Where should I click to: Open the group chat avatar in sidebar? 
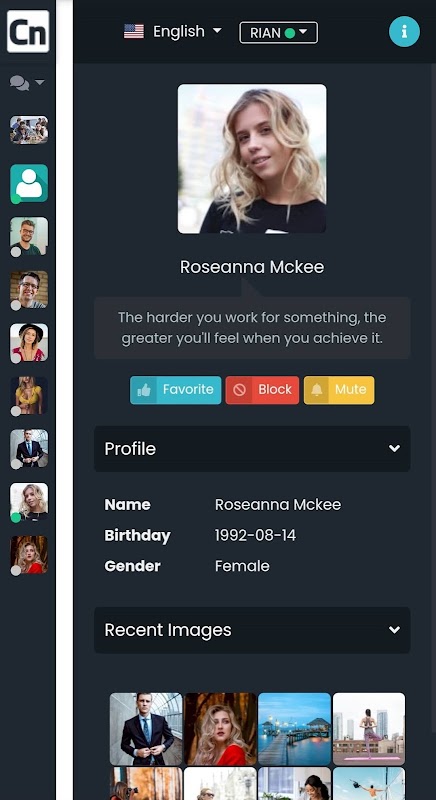(29, 130)
